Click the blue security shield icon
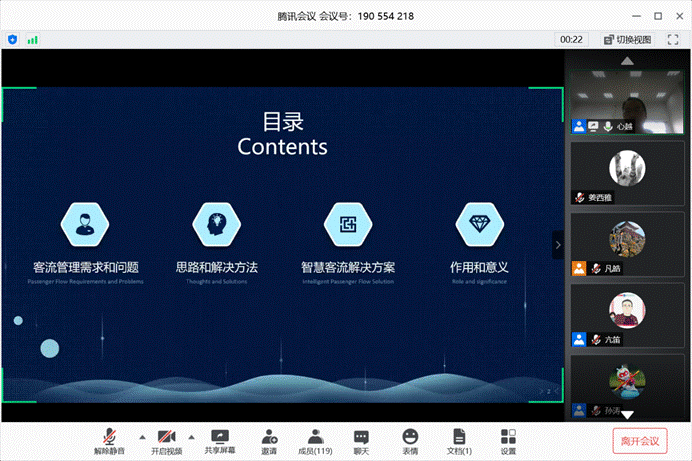Viewport: 692px width, 461px height. point(13,40)
